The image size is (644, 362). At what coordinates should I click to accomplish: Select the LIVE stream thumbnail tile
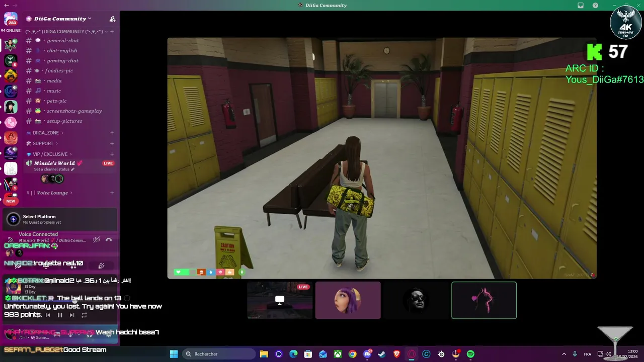point(280,300)
